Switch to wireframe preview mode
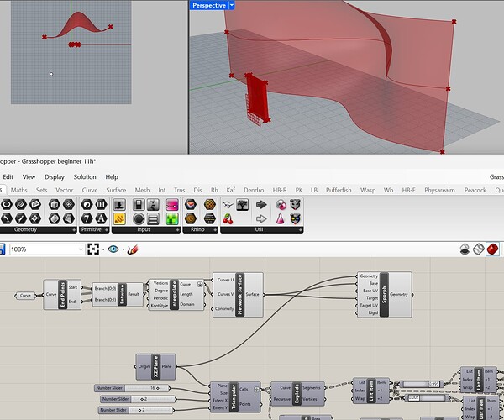This screenshot has height=420, width=504. click(x=479, y=249)
